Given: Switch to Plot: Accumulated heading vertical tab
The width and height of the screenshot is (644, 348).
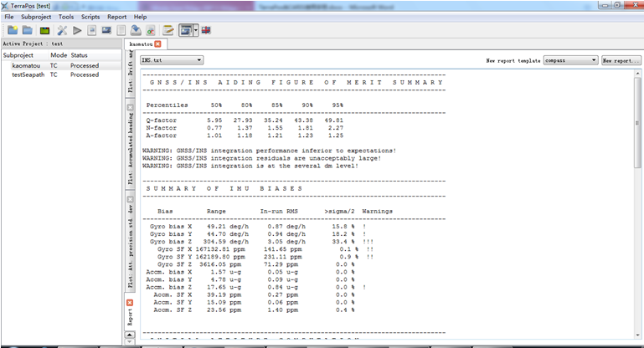Looking at the screenshot, I should click(x=131, y=150).
